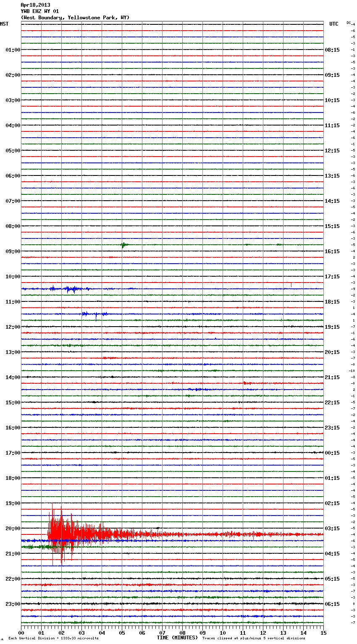This screenshot has width=357, height=644.
Task: Click the 03:15 UTC time label
Action: tap(332, 529)
